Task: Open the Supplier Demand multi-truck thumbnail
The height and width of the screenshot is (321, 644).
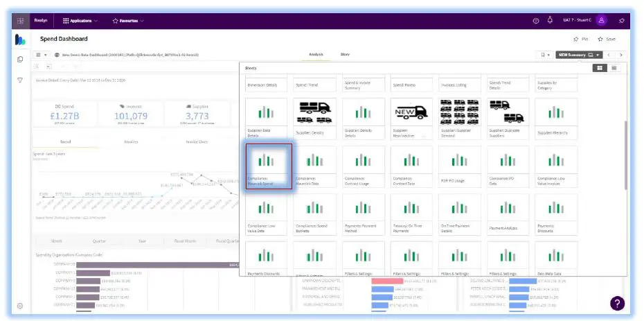Action: (x=460, y=112)
